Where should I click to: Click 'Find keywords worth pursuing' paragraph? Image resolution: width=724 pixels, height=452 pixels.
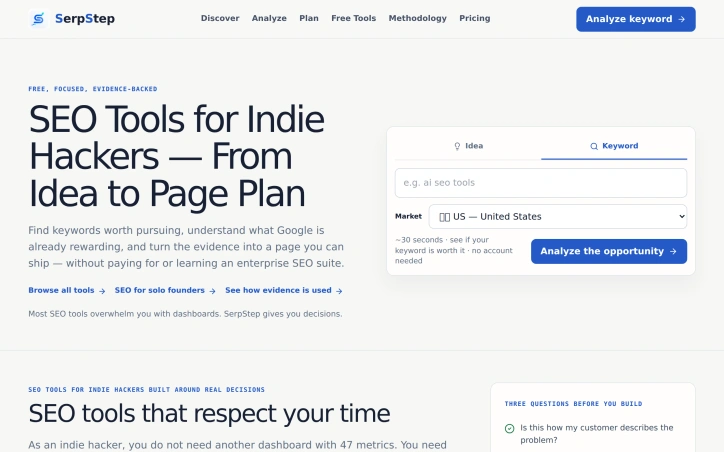[186, 247]
